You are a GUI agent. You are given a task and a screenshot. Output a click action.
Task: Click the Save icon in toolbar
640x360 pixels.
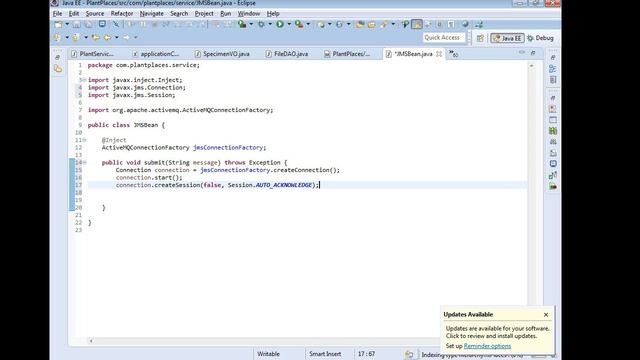(x=76, y=24)
